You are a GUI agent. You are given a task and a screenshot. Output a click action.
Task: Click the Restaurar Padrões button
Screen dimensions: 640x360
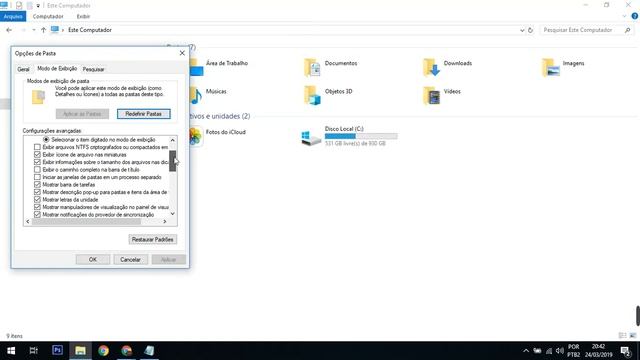coord(153,240)
